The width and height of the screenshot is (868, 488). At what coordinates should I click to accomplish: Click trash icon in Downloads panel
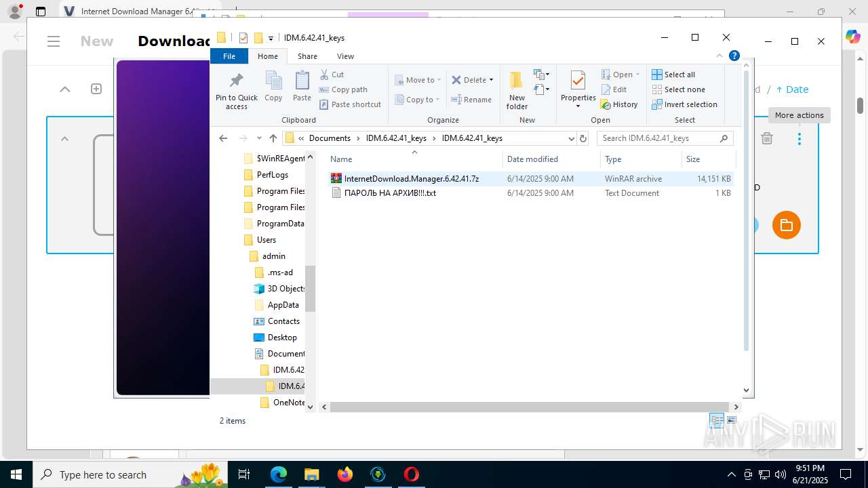coord(767,139)
